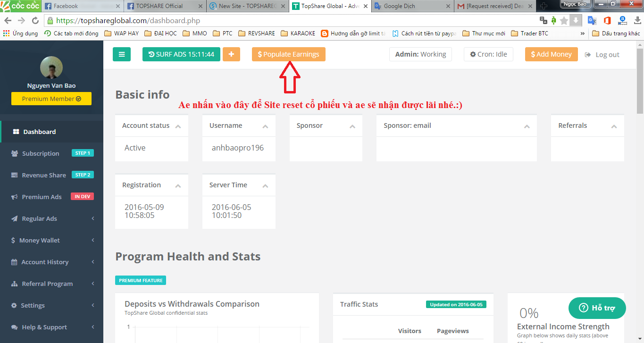Viewport: 644px width, 343px height.
Task: Click the Add Money button
Action: coord(552,54)
